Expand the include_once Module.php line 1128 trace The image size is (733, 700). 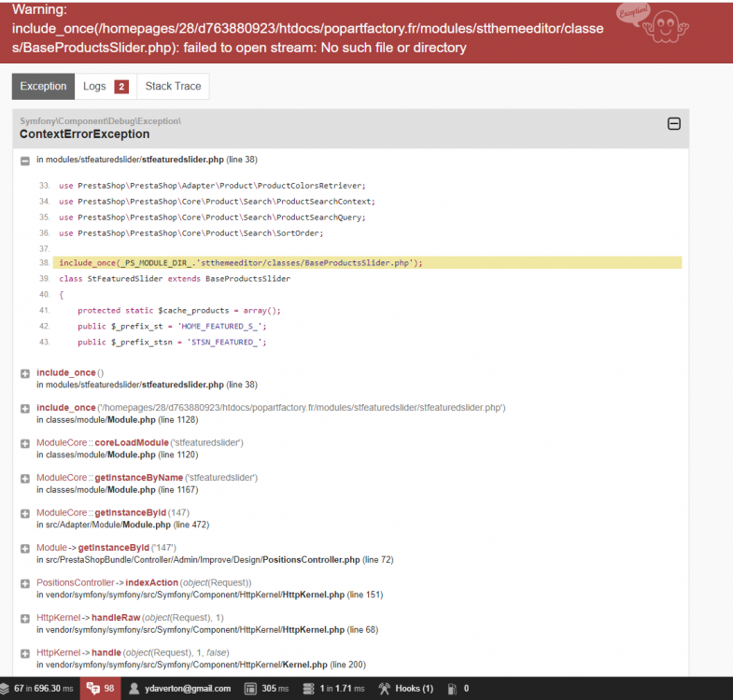[x=25, y=409]
